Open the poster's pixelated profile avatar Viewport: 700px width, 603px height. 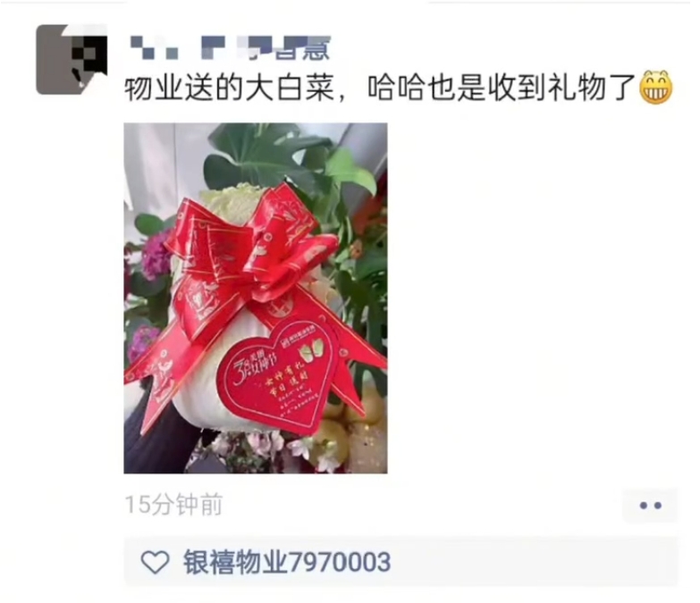click(x=72, y=59)
